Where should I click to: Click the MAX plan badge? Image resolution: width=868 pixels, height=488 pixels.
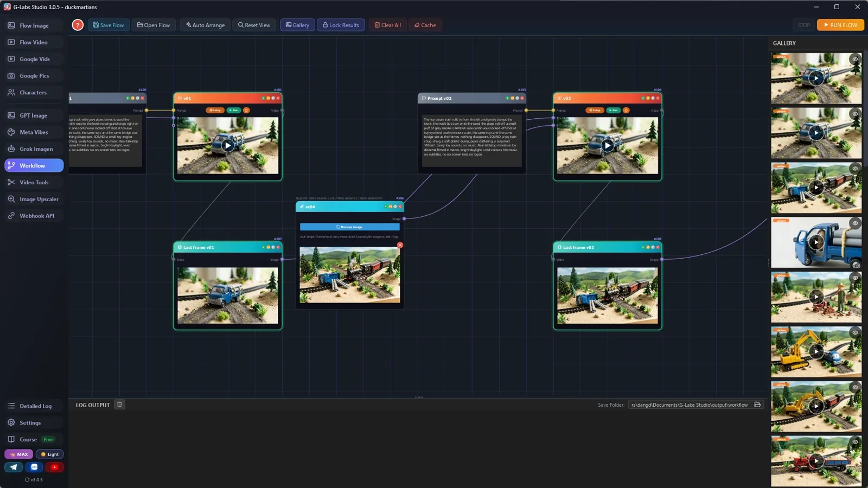pos(19,454)
